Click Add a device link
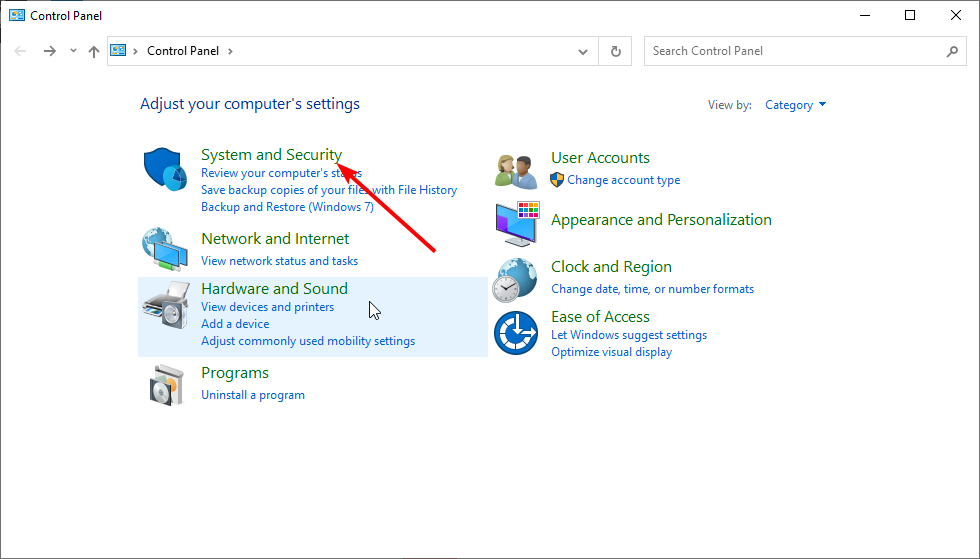 (235, 324)
